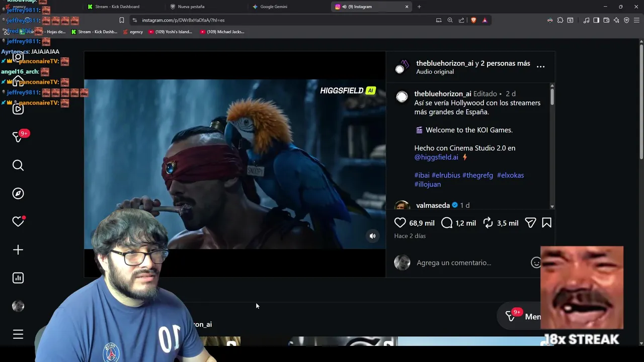This screenshot has height=362, width=644.
Task: Open the #elxokas hashtag
Action: tap(510, 175)
